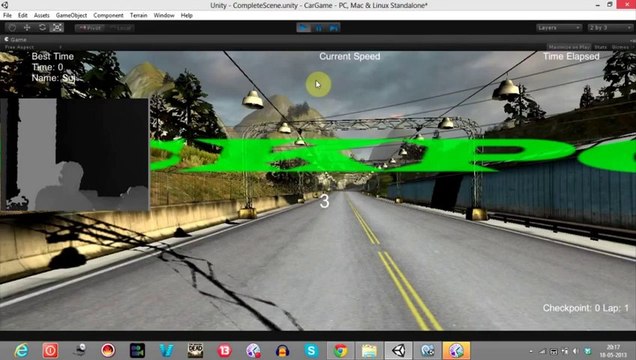Open the 2 by 3 layout dropdown
636x360 pixels.
[x=610, y=28]
